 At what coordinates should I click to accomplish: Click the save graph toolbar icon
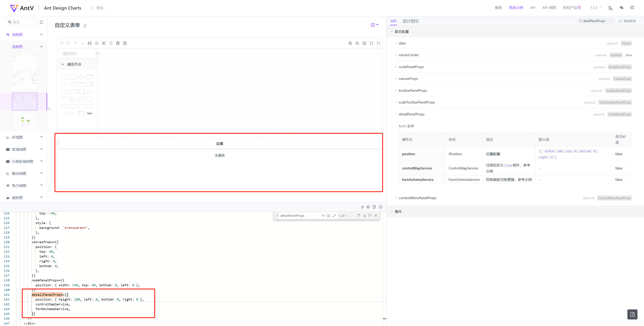pos(125,43)
